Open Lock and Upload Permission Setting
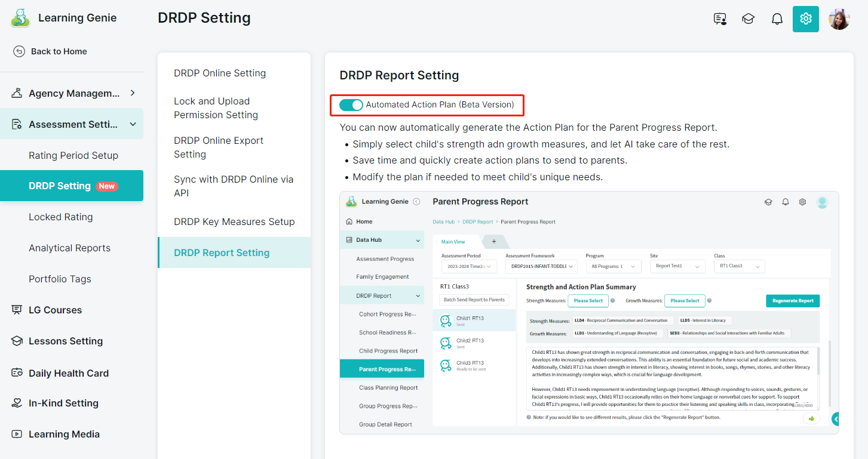Viewport: 868px width, 459px height. coord(216,108)
